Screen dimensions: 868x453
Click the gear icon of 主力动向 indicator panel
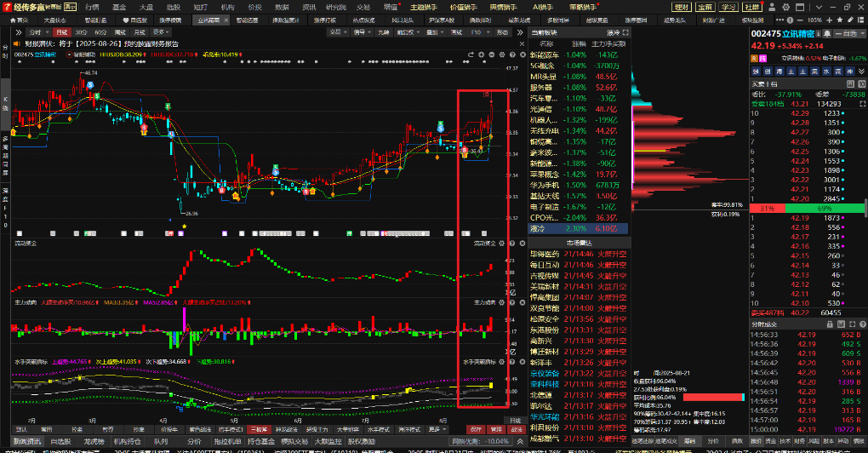coord(502,303)
